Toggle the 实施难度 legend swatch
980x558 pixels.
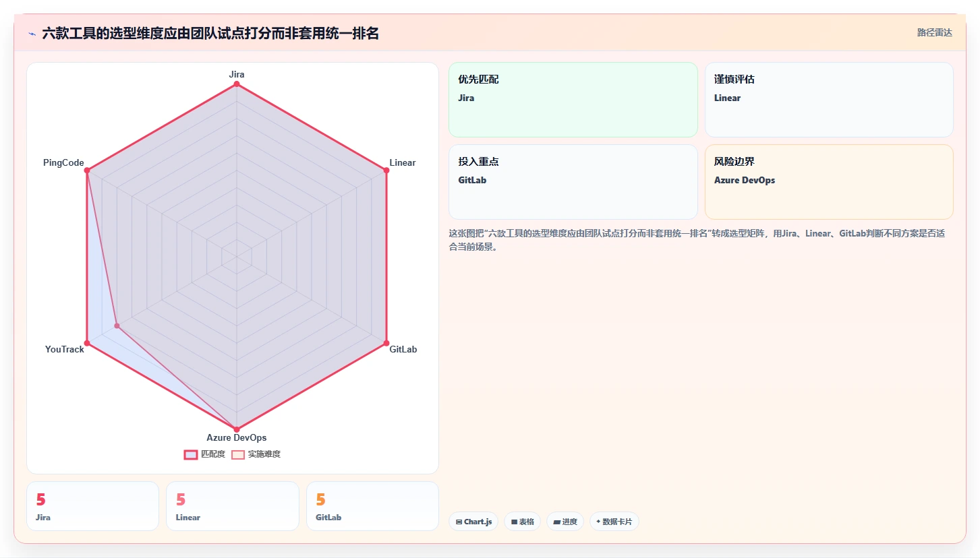tap(238, 454)
